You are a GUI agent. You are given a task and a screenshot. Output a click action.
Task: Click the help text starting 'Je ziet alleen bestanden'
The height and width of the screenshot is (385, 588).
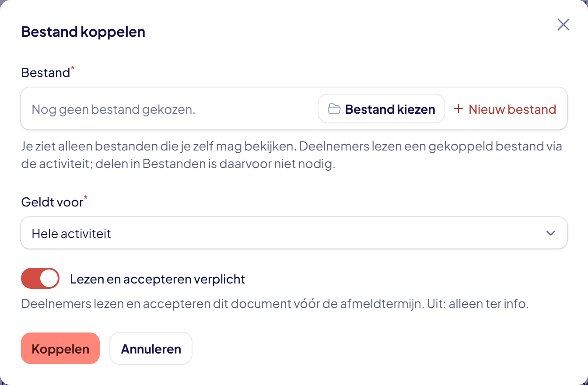(x=292, y=156)
